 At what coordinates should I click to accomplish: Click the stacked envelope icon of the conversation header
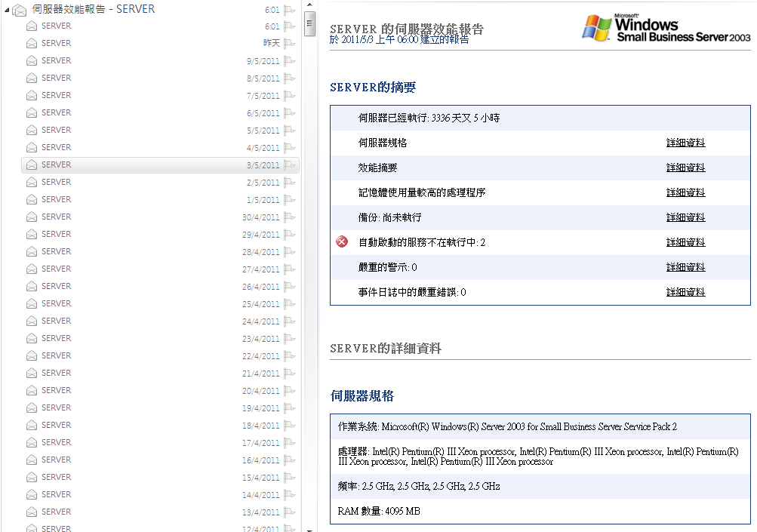tap(20, 10)
